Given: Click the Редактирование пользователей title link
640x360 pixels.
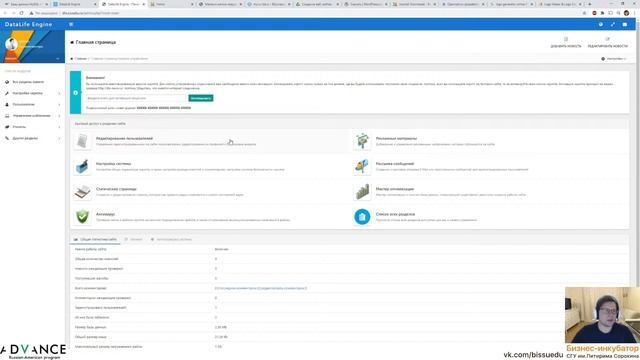Looking at the screenshot, I should [124, 138].
